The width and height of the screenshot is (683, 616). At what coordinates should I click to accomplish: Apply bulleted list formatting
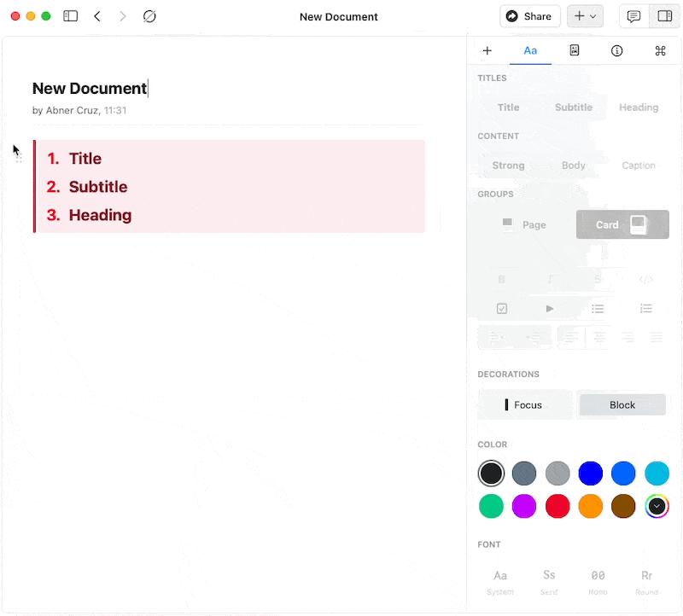coord(598,309)
